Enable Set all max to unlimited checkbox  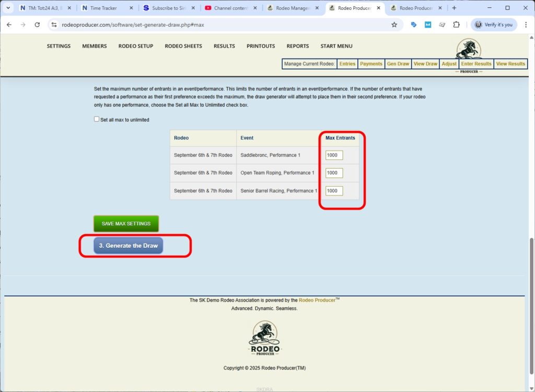(97, 119)
